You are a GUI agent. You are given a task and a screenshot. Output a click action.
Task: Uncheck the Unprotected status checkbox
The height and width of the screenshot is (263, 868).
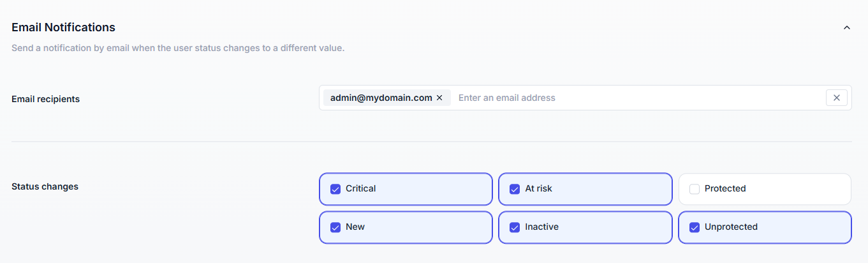[x=695, y=227]
